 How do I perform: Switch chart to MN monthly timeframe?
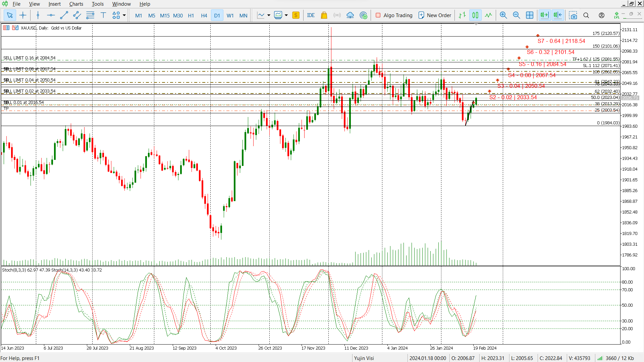[x=243, y=15]
